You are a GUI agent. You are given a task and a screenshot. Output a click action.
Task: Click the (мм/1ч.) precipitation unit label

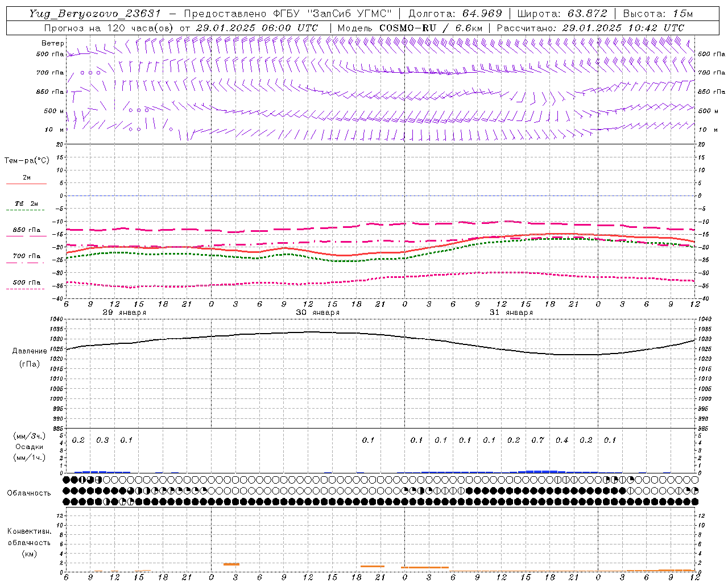pyautogui.click(x=30, y=458)
